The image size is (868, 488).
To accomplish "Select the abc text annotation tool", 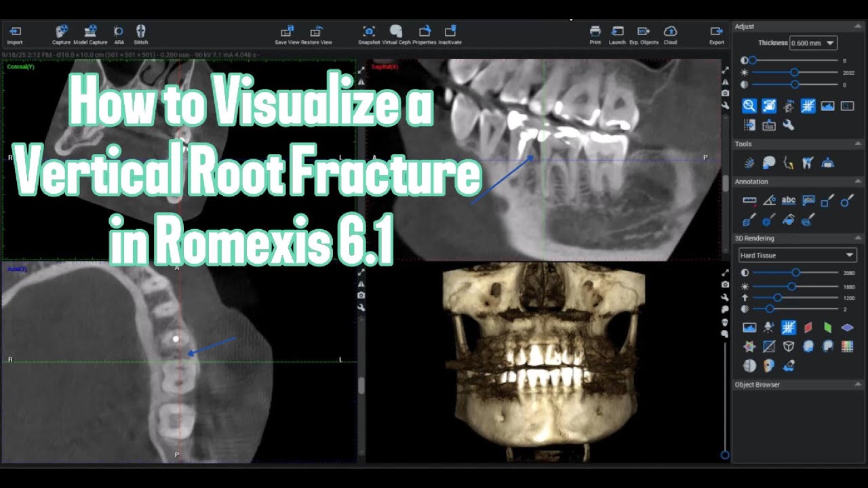I will (788, 201).
